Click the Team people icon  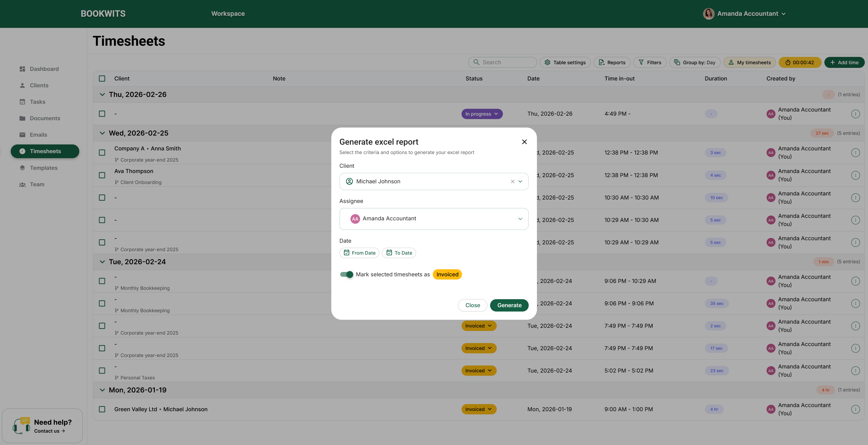click(x=22, y=184)
